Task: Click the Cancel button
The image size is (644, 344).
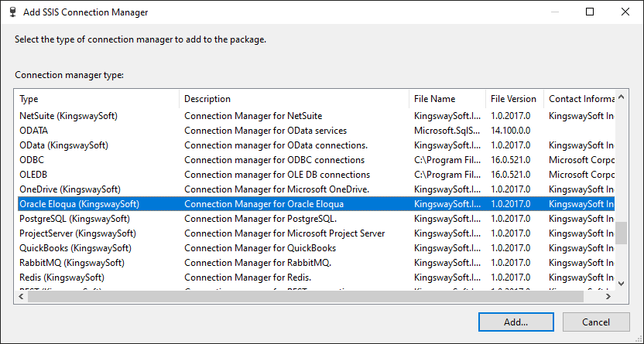Action: click(596, 322)
